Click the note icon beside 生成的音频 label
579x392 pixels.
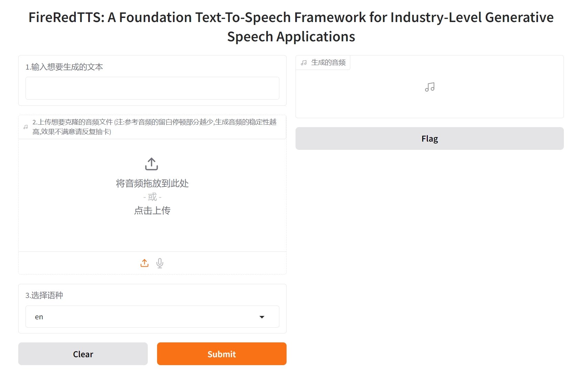(x=303, y=62)
